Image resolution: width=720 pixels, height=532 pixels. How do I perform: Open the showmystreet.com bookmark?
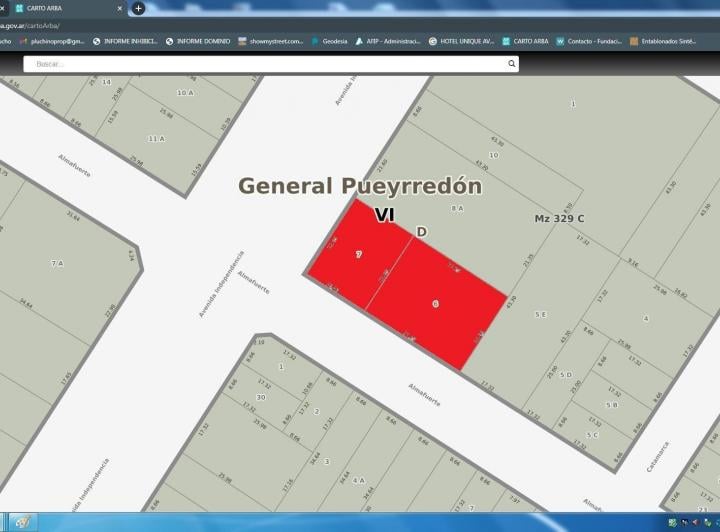point(271,41)
